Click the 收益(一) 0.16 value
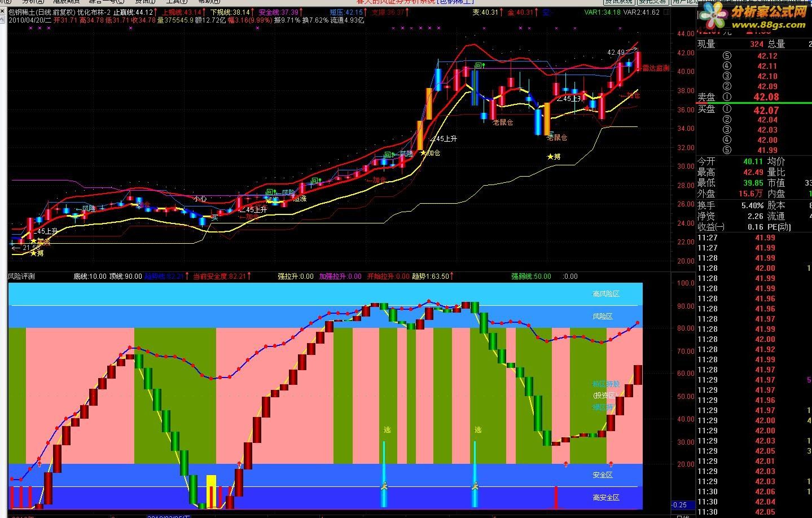Image resolution: width=812 pixels, height=518 pixels. point(756,227)
